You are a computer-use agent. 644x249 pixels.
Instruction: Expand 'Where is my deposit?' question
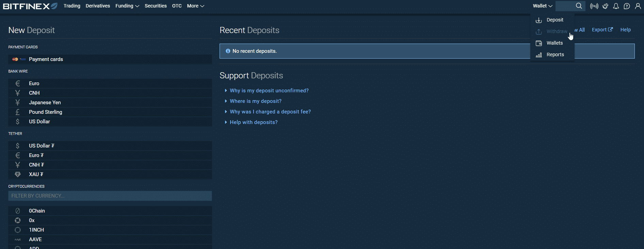point(255,101)
